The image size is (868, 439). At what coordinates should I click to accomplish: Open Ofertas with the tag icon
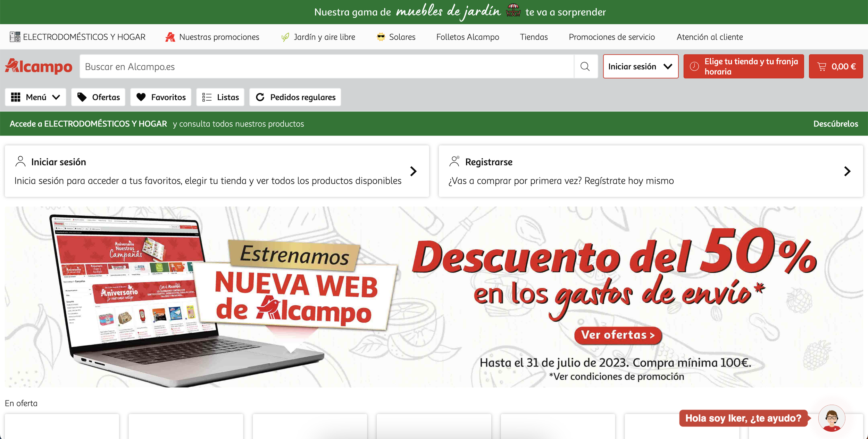pos(98,97)
